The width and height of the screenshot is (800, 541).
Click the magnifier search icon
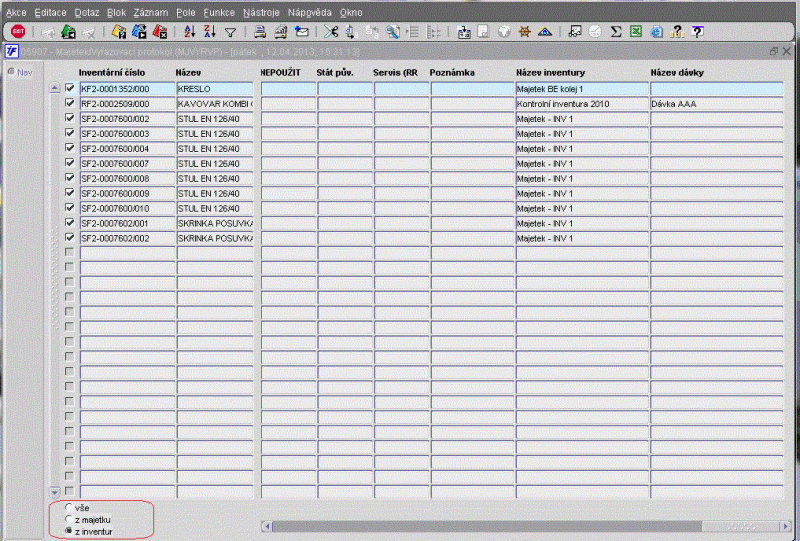click(392, 32)
